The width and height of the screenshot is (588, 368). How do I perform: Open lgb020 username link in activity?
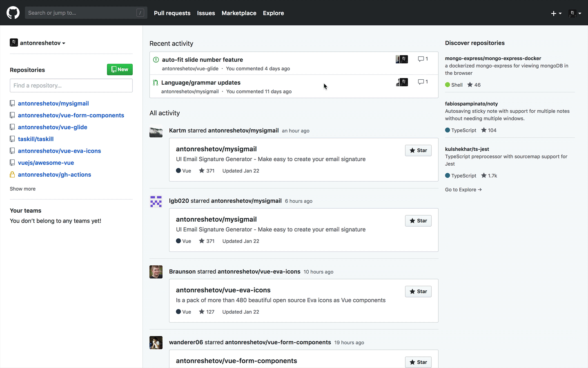(179, 201)
